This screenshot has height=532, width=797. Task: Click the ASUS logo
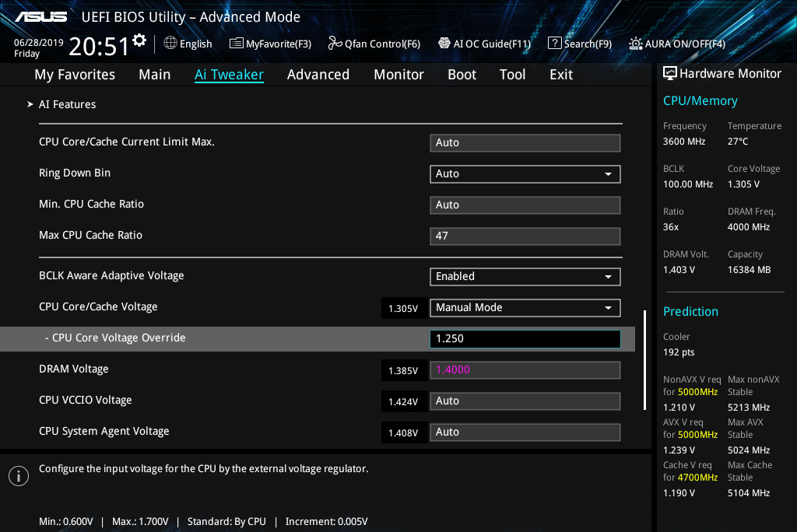pyautogui.click(x=40, y=17)
